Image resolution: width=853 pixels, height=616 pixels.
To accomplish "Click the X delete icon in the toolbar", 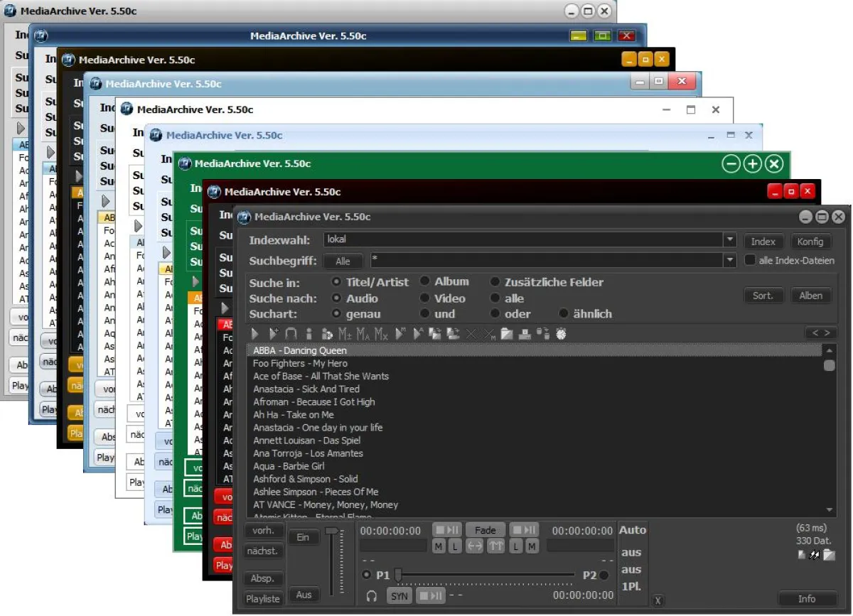I will [x=471, y=333].
